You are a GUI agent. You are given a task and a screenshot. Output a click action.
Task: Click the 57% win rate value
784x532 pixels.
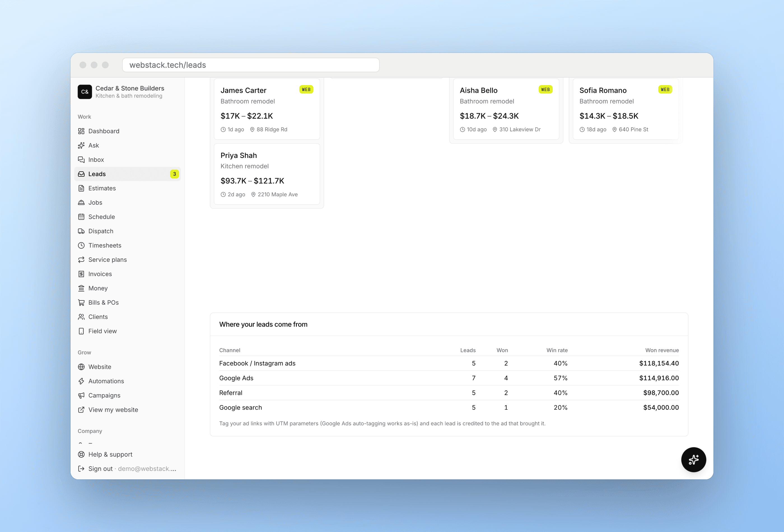point(560,378)
